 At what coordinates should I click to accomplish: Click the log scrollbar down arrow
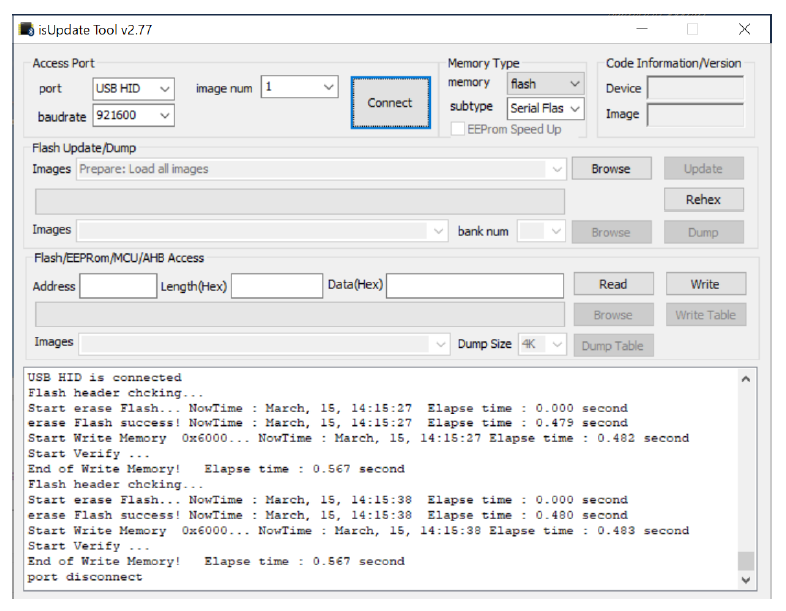pos(746,579)
